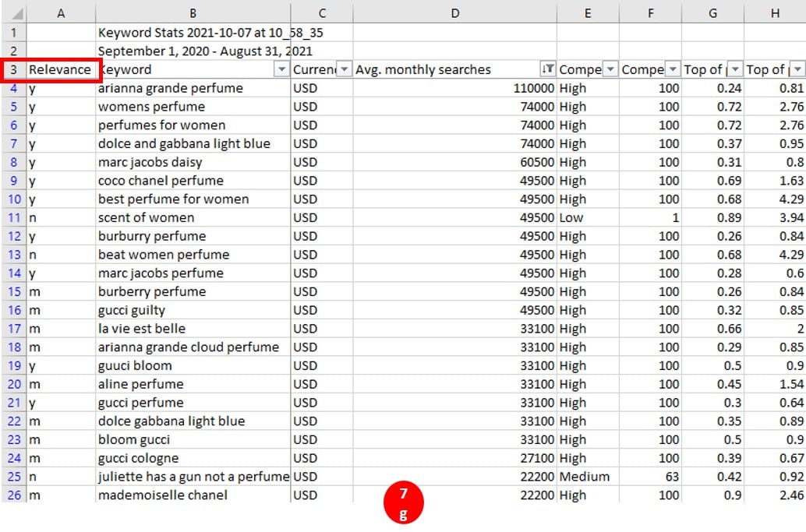Click the relevance 'n' cell beside scent of women
Image resolution: width=806 pixels, height=532 pixels.
pos(61,218)
